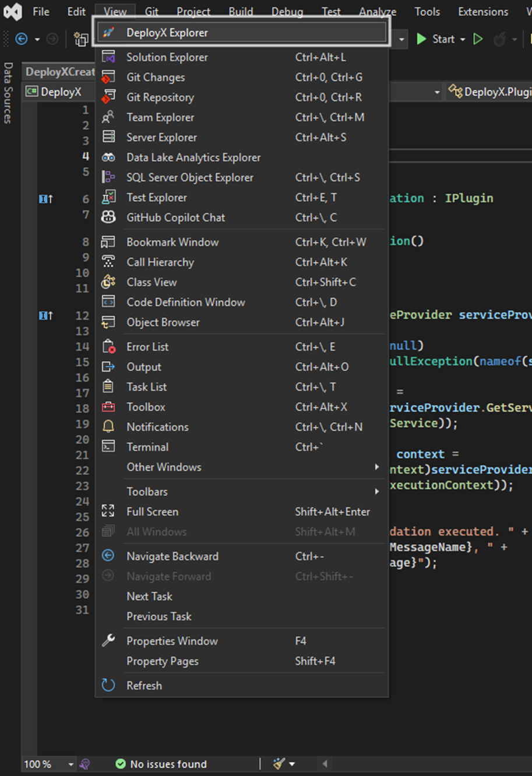Click line number 4 in the editor gutter
532x776 pixels.
tap(86, 156)
